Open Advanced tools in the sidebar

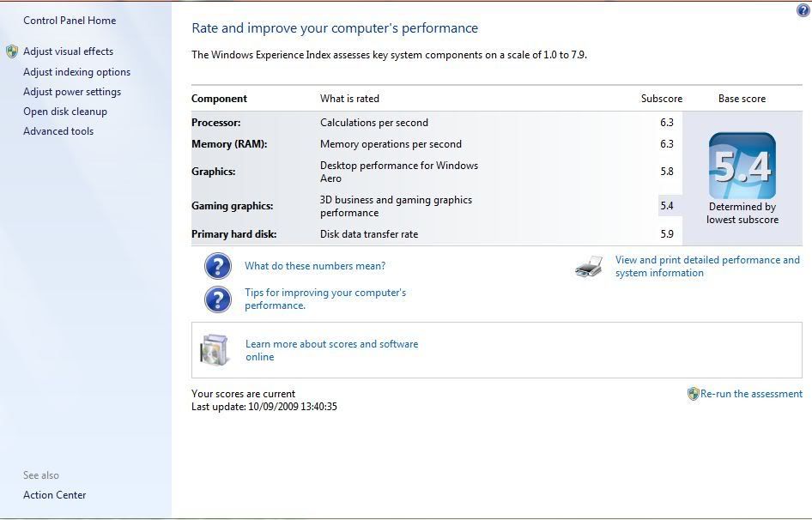point(58,131)
